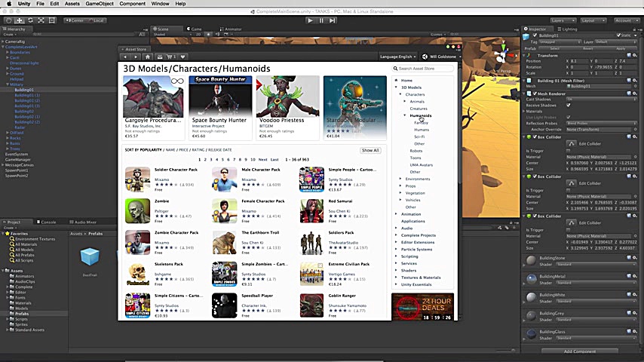Select the Hand tool in toolbar

(x=8, y=20)
